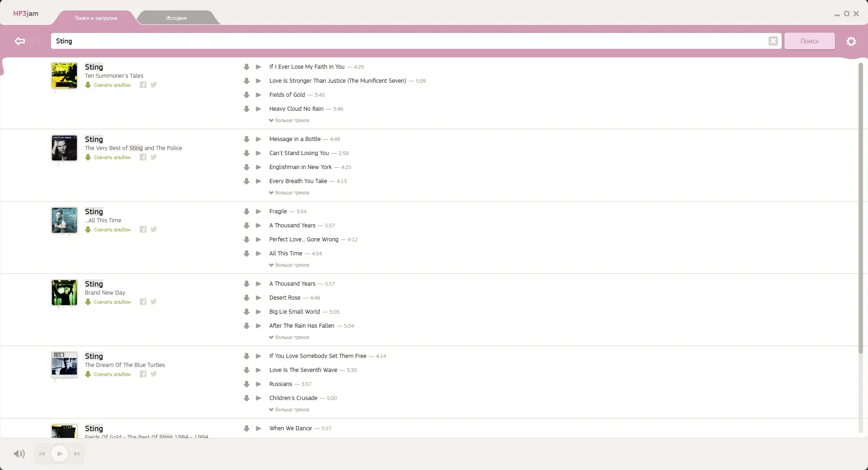Expand more tracks for The Very Best of Sting
Screen dimensions: 868x470
coord(289,193)
